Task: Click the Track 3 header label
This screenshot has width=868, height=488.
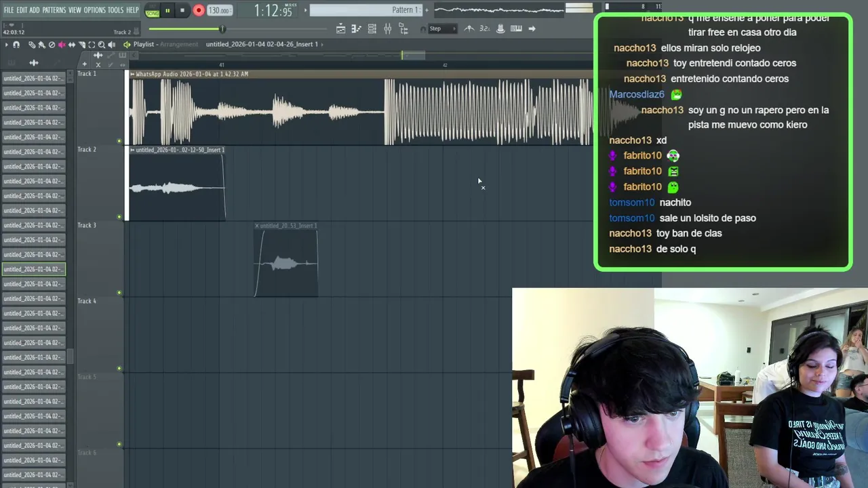Action: pyautogui.click(x=87, y=225)
